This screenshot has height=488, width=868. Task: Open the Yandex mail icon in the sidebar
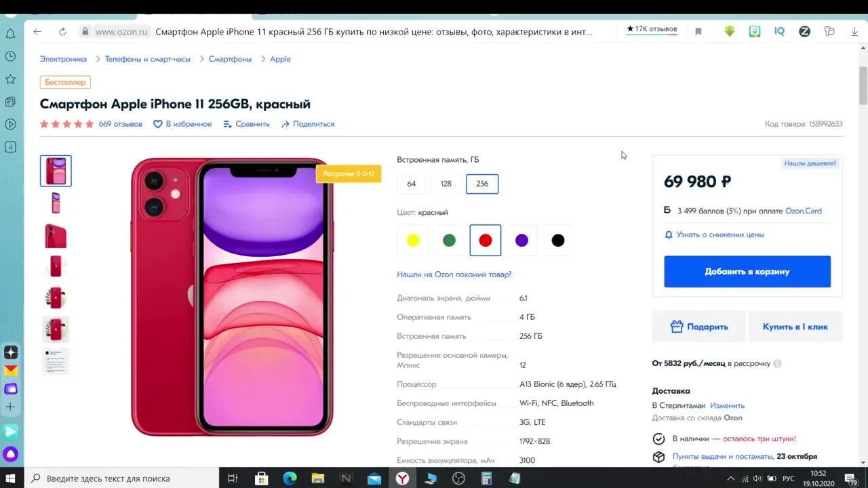(10, 371)
